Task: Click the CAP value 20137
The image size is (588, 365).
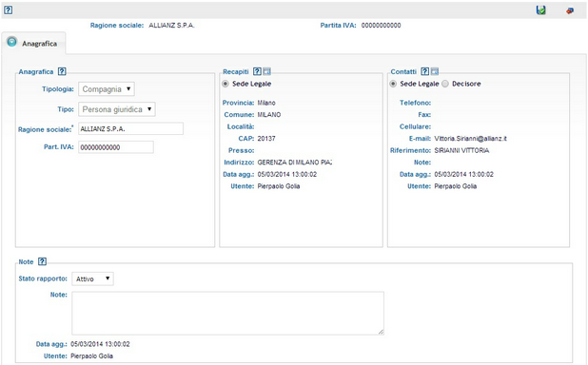Action: (x=266, y=139)
